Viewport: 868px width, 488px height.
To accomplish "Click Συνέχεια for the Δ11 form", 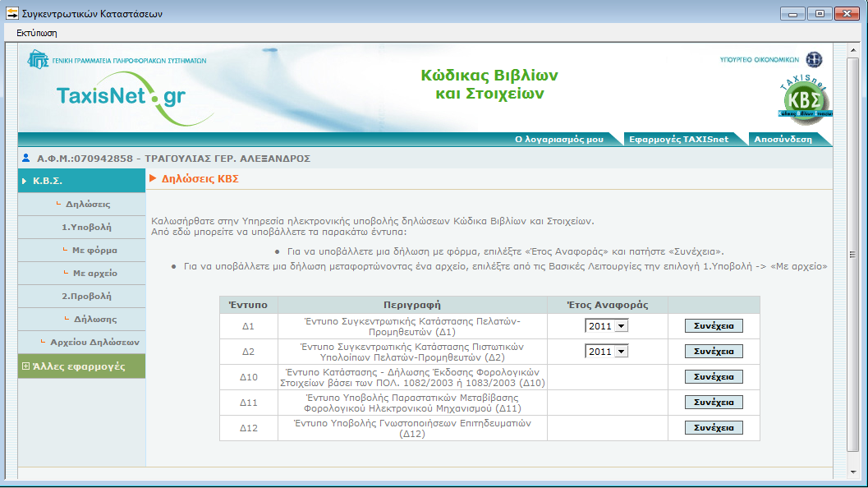I will pyautogui.click(x=714, y=402).
